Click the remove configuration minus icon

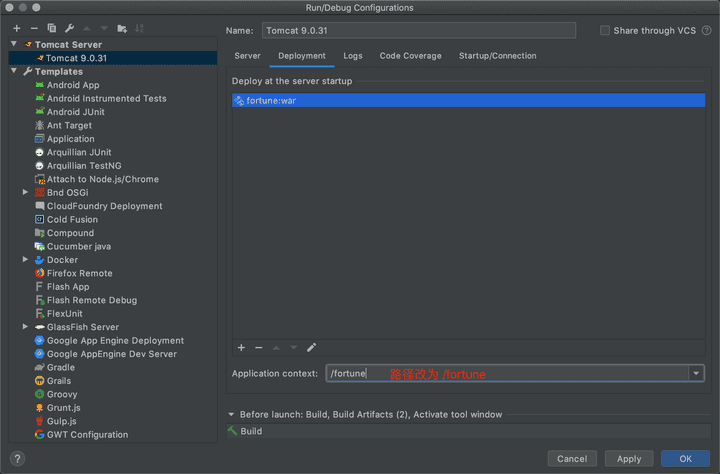tap(34, 28)
